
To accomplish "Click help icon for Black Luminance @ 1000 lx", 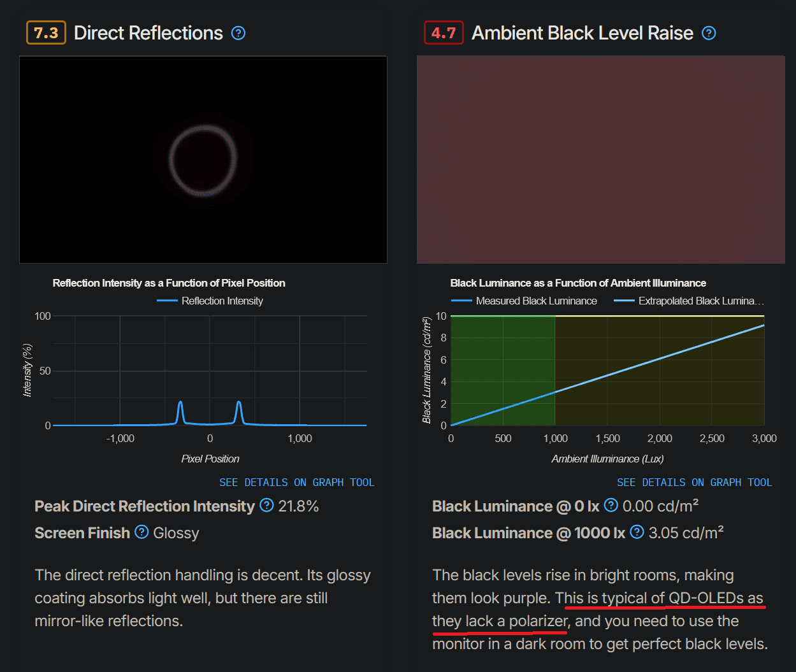I will [x=637, y=533].
